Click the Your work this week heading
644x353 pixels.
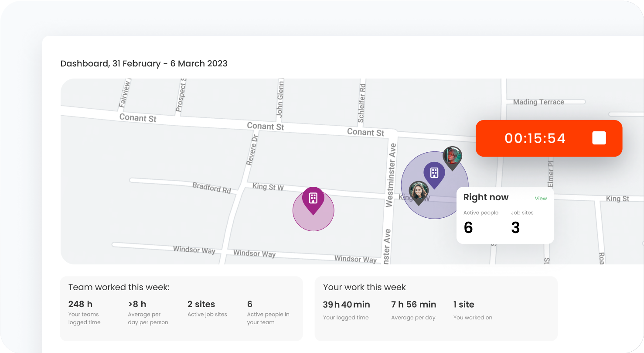pyautogui.click(x=364, y=287)
